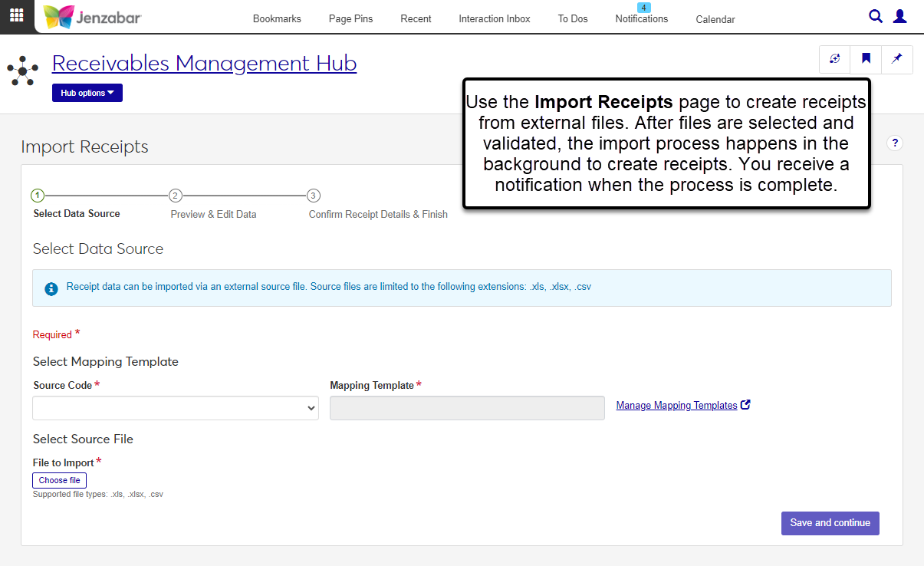Click the Mapping Template input field
Image resolution: width=924 pixels, height=566 pixels.
[467, 408]
